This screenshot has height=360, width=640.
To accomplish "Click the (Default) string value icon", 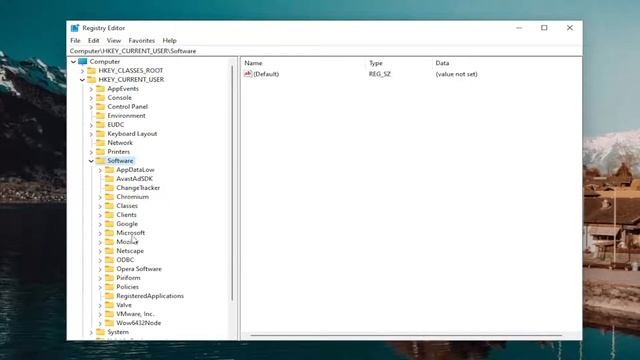I will [x=248, y=74].
